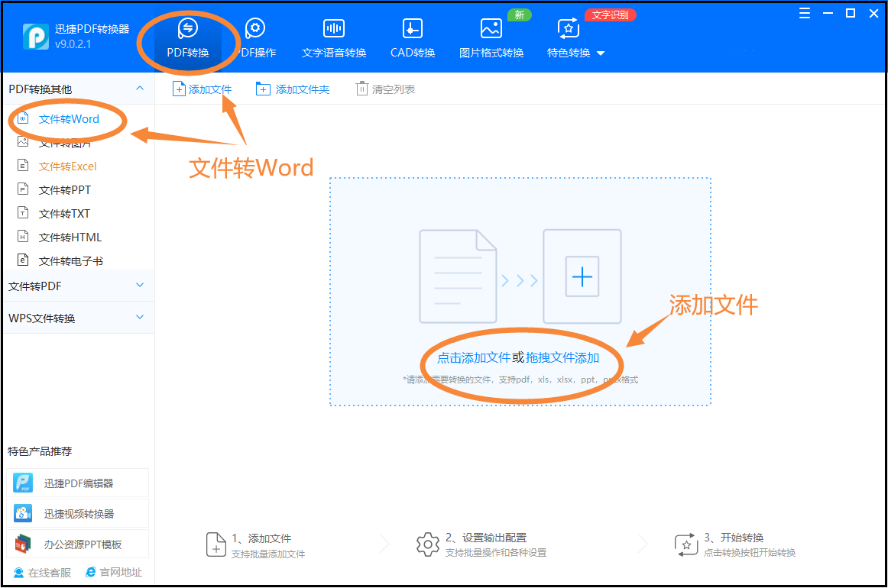Expand the 特色转换 dropdown arrow

[601, 53]
